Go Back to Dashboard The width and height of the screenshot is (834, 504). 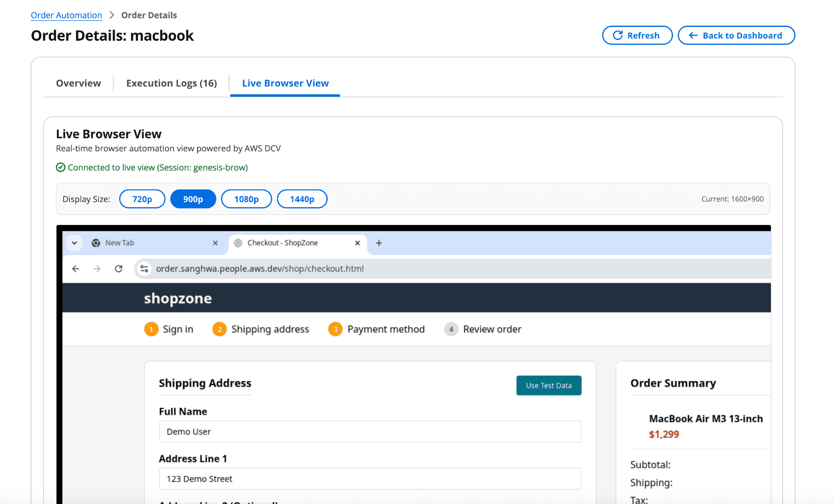(736, 36)
